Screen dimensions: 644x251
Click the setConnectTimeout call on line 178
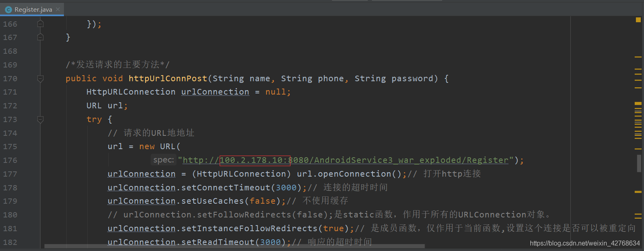point(226,188)
